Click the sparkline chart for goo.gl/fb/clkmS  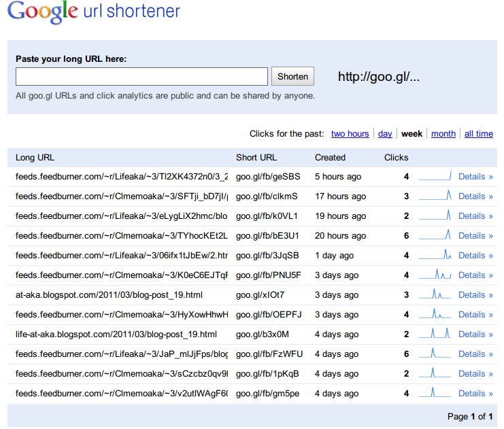tap(435, 195)
